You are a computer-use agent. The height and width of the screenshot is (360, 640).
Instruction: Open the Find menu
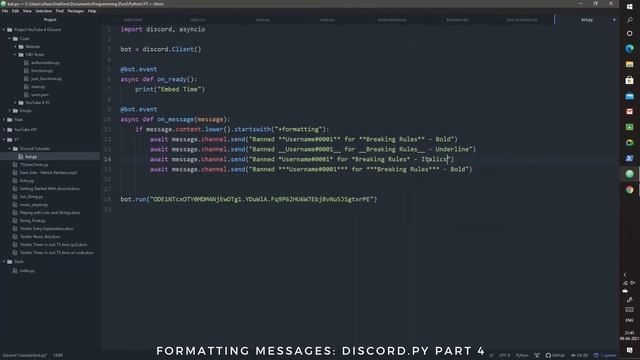(60, 11)
